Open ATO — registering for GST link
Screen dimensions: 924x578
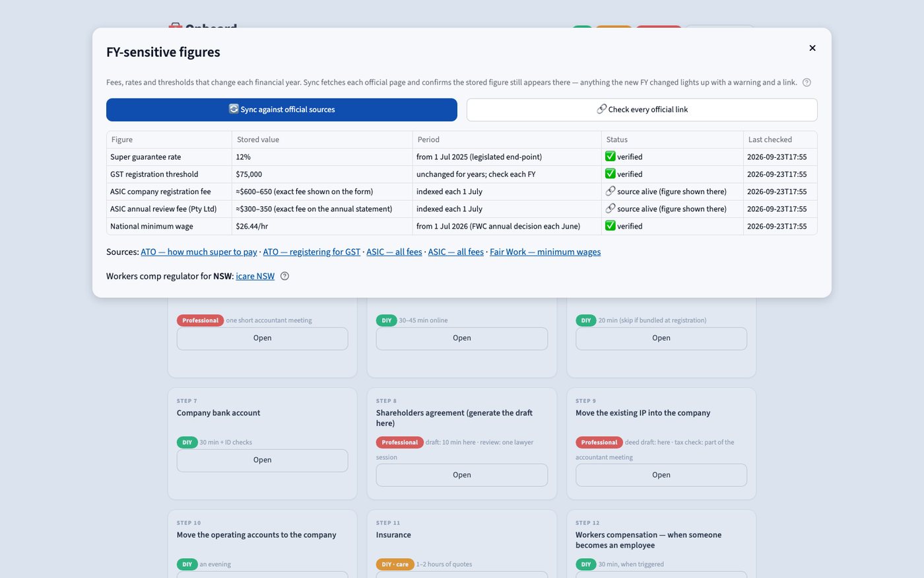tap(312, 252)
